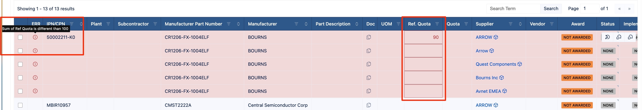Focus the Search Term input field
Screen dimensions: 644x110
(x=513, y=8)
